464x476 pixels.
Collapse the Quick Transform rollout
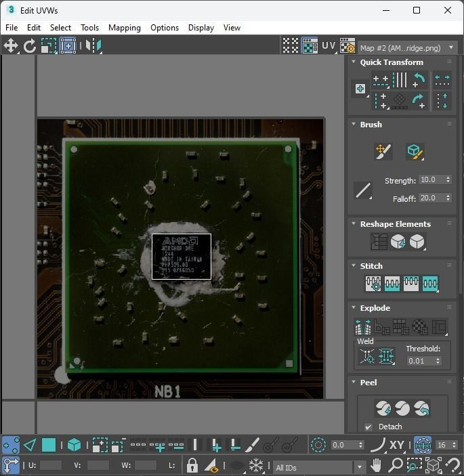(x=354, y=62)
